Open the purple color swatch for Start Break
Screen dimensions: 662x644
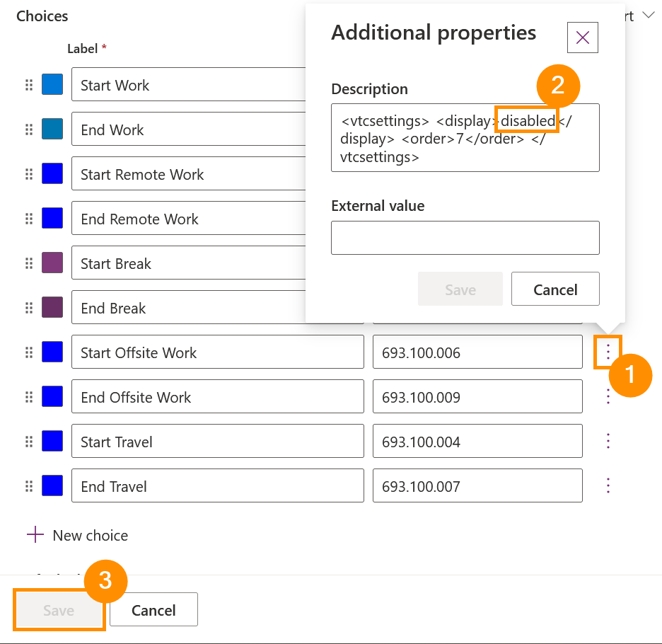[52, 263]
